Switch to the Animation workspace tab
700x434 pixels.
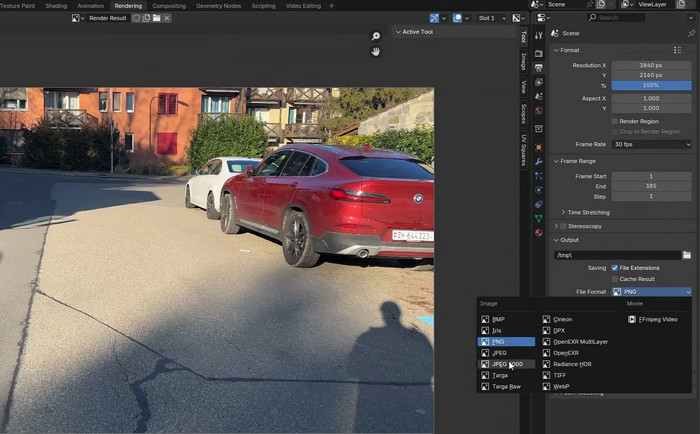[x=91, y=6]
